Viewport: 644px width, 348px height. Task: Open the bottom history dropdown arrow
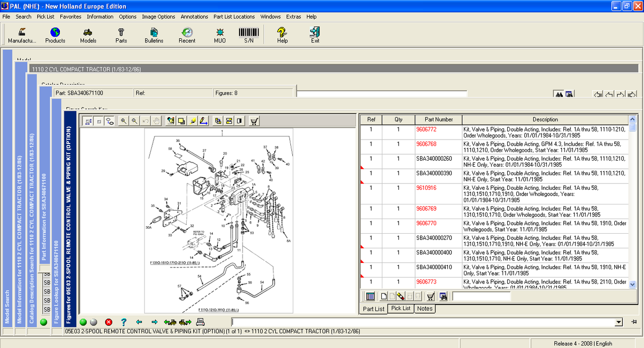618,322
